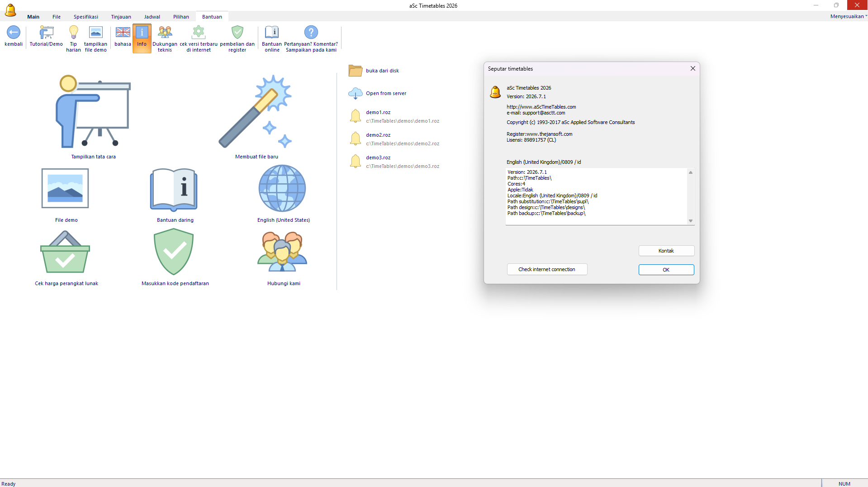Click the Ready status bar text
Screen dimensions: 868x487
[9, 484]
